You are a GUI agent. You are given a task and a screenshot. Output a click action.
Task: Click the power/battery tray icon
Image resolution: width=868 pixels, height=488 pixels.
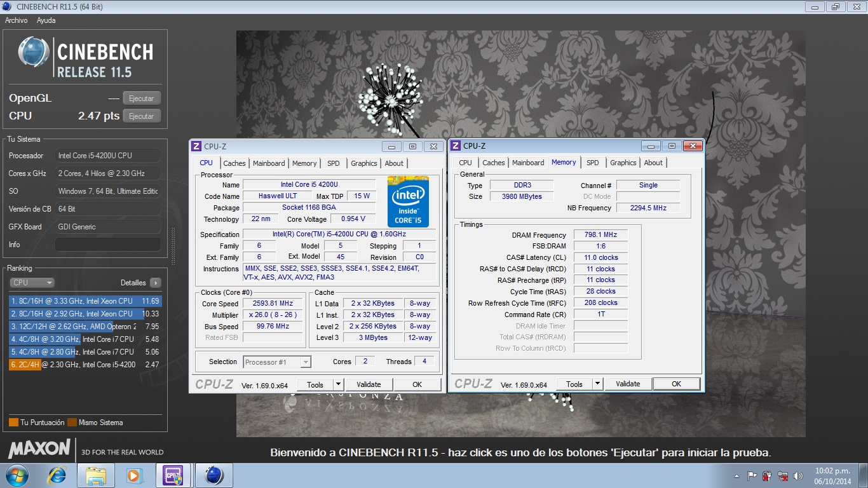pos(768,476)
